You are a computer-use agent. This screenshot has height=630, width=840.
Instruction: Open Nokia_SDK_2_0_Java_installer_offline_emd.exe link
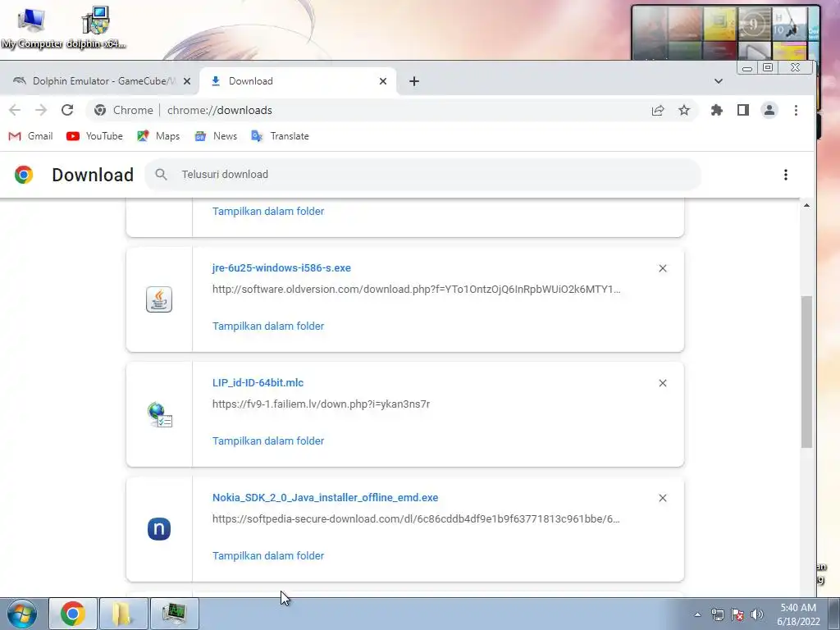pyautogui.click(x=325, y=498)
